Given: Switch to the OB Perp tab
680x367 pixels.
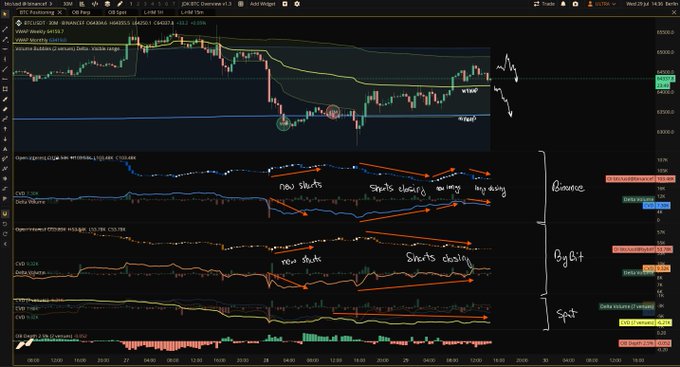Looking at the screenshot, I should click(81, 13).
